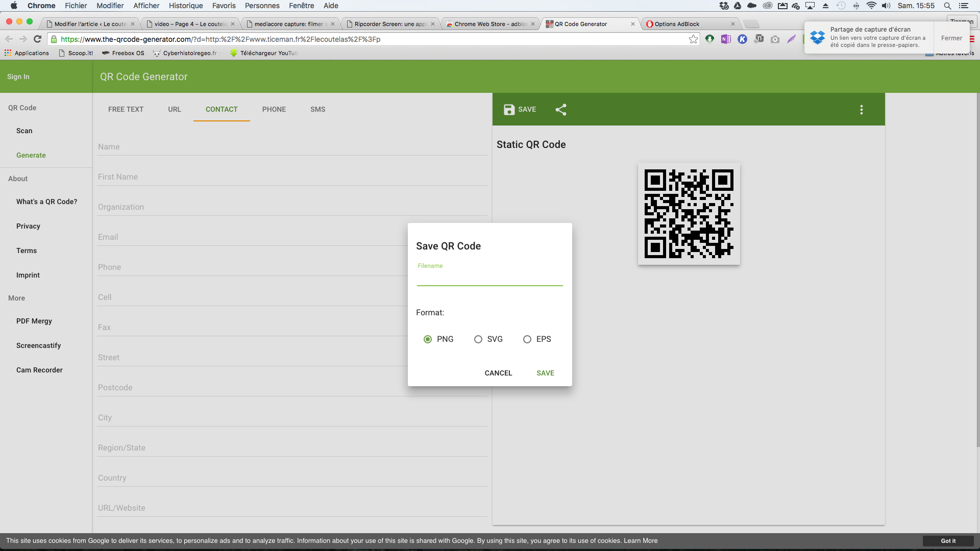
Task: Click the volume icon in menu bar
Action: click(886, 6)
